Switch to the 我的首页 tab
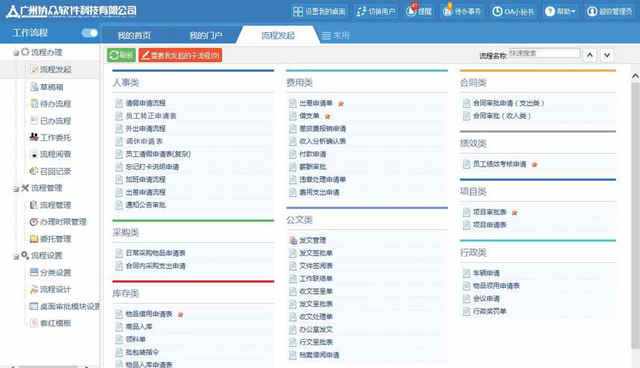The image size is (640, 368). 134,35
